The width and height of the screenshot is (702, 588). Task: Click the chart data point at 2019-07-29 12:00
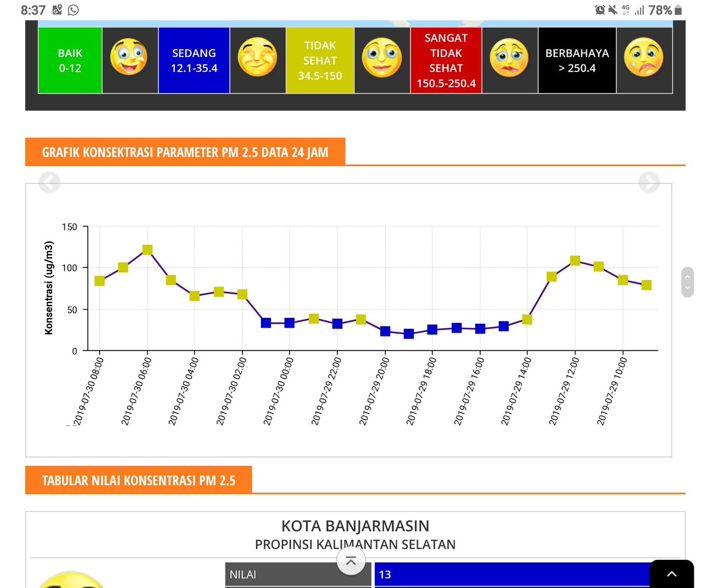(575, 260)
